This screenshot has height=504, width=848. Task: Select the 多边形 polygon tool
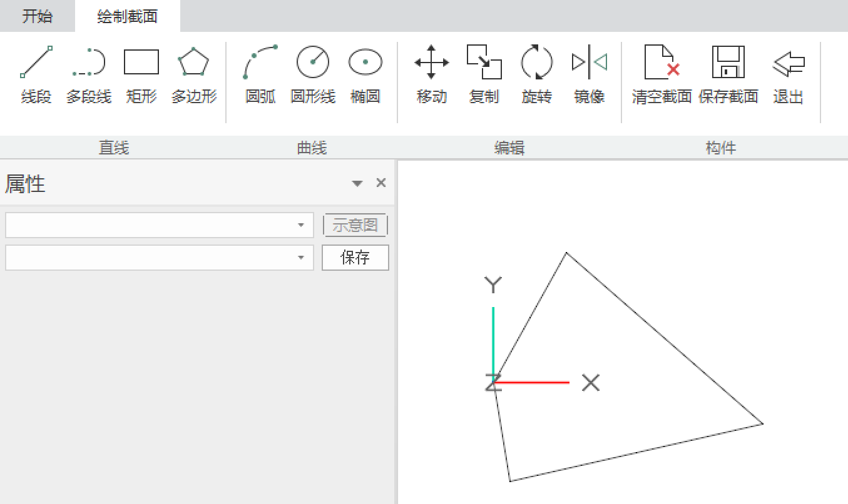[x=194, y=74]
